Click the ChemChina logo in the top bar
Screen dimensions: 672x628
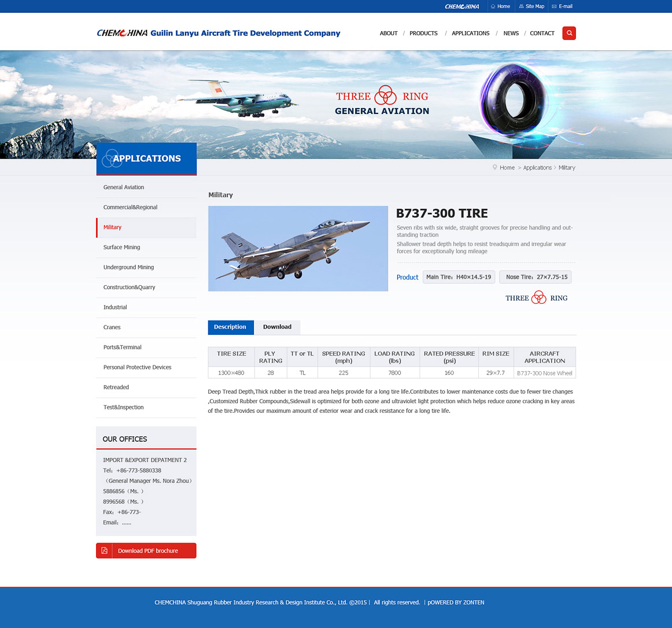tap(461, 6)
